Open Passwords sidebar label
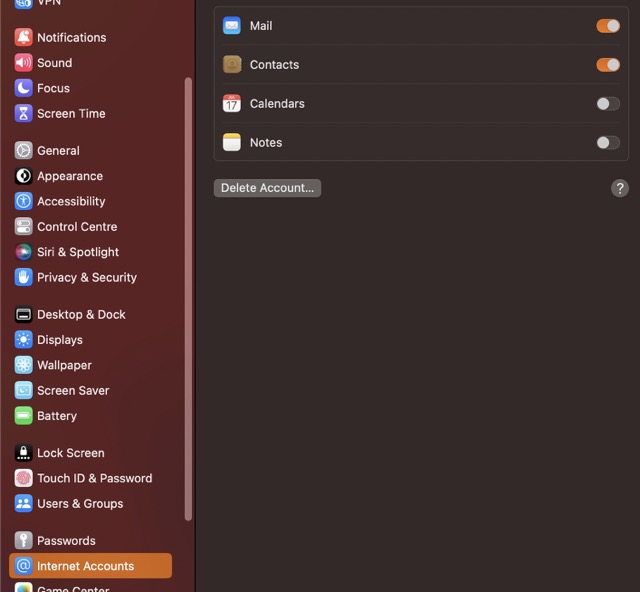This screenshot has width=640, height=592. (66, 541)
